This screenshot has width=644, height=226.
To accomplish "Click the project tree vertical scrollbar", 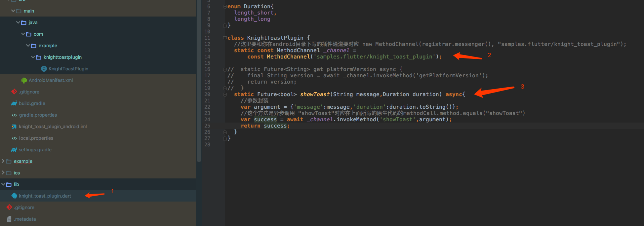I will pyautogui.click(x=199, y=81).
